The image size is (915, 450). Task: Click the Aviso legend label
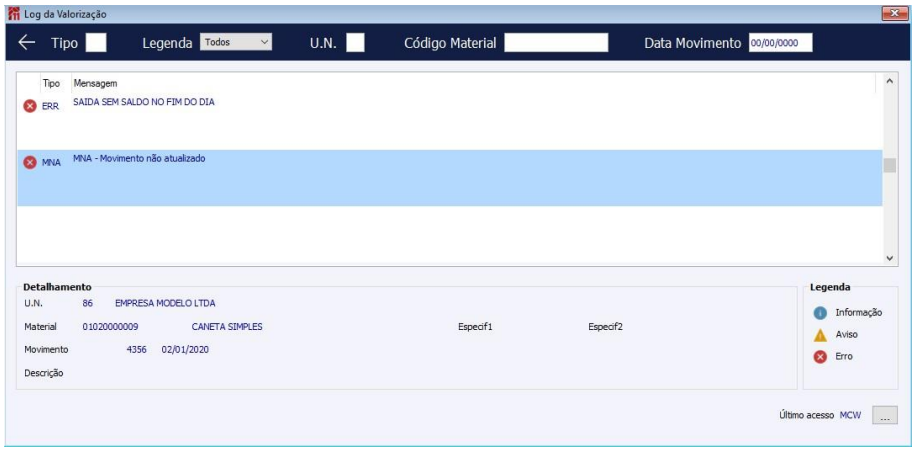pos(847,335)
